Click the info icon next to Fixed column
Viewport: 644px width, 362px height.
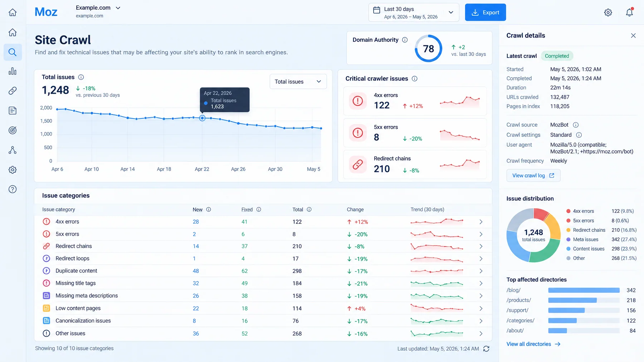click(259, 210)
